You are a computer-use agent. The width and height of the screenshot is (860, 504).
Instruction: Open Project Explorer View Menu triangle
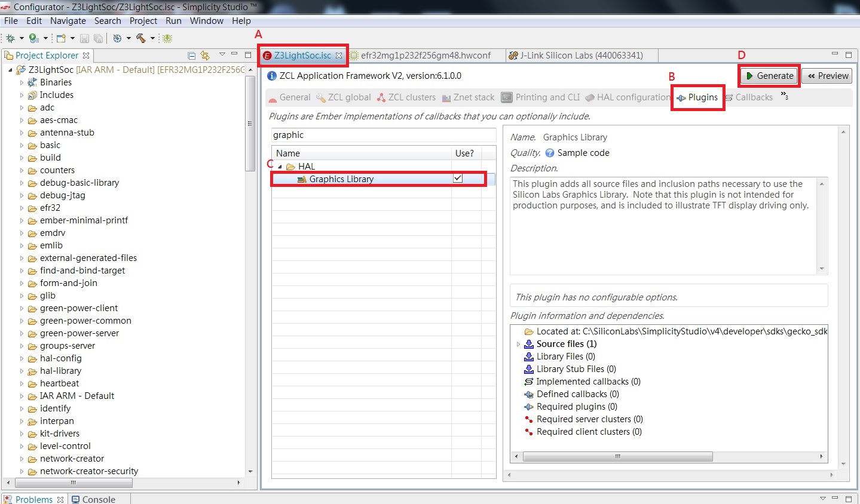click(x=222, y=54)
